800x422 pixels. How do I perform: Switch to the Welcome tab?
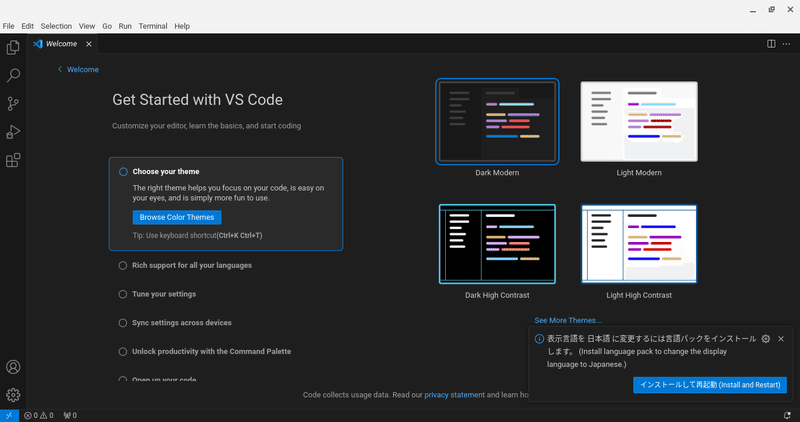point(61,44)
